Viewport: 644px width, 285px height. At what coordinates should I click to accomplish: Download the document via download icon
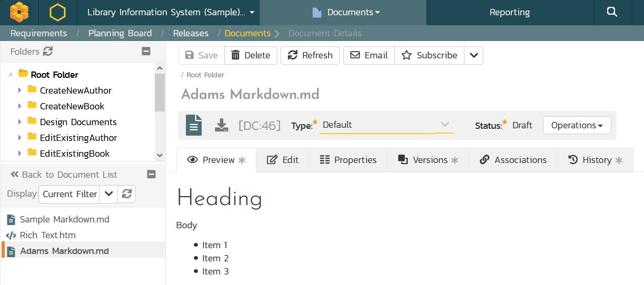[222, 125]
